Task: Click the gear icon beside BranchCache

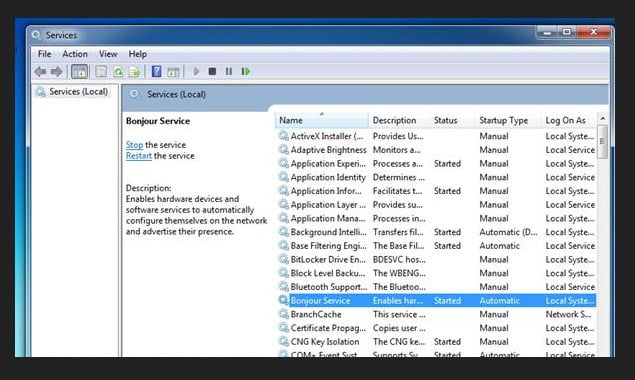Action: tap(283, 314)
